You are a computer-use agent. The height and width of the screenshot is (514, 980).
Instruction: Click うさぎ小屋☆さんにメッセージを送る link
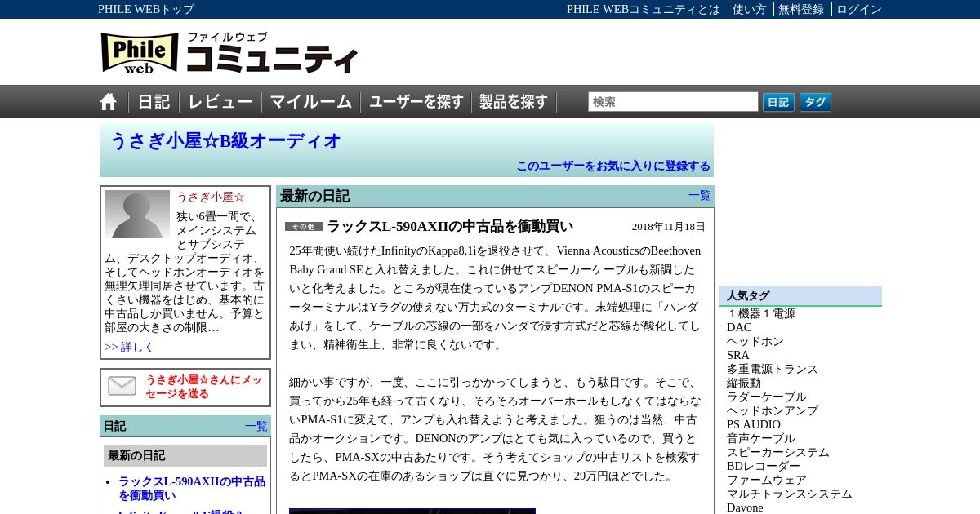point(204,387)
